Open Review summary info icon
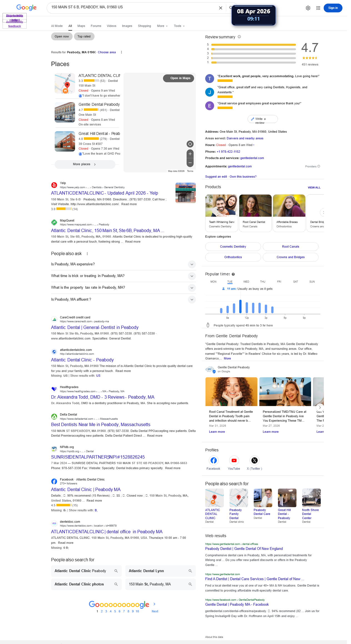Image resolution: width=351 pixels, height=644 pixels. (239, 37)
